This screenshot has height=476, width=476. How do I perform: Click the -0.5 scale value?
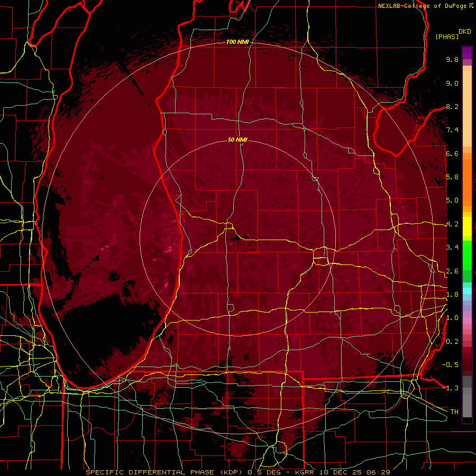[x=451, y=365]
